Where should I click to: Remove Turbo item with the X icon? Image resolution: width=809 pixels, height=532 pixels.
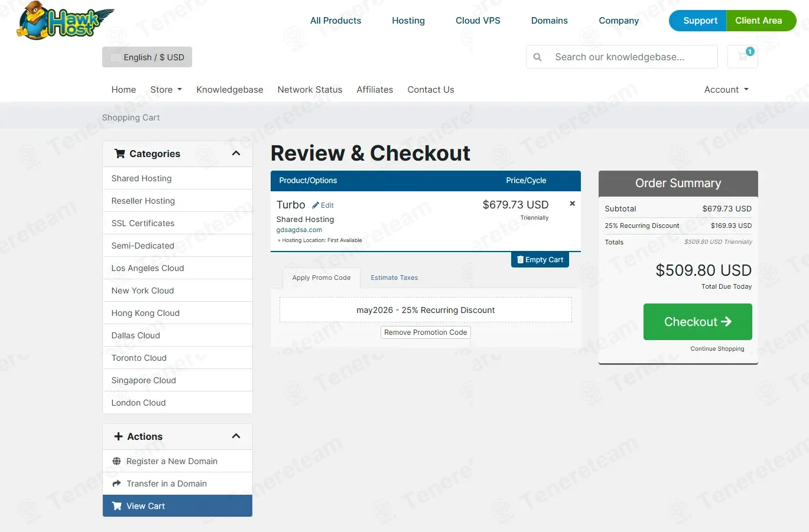572,203
